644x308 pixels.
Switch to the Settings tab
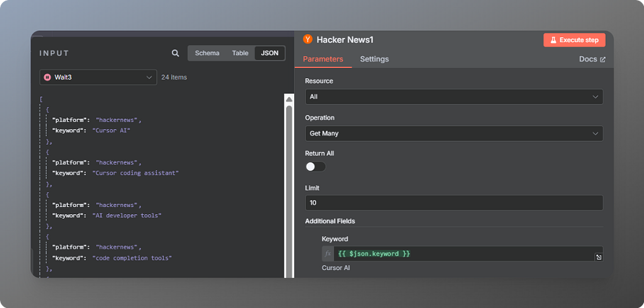[x=374, y=59]
